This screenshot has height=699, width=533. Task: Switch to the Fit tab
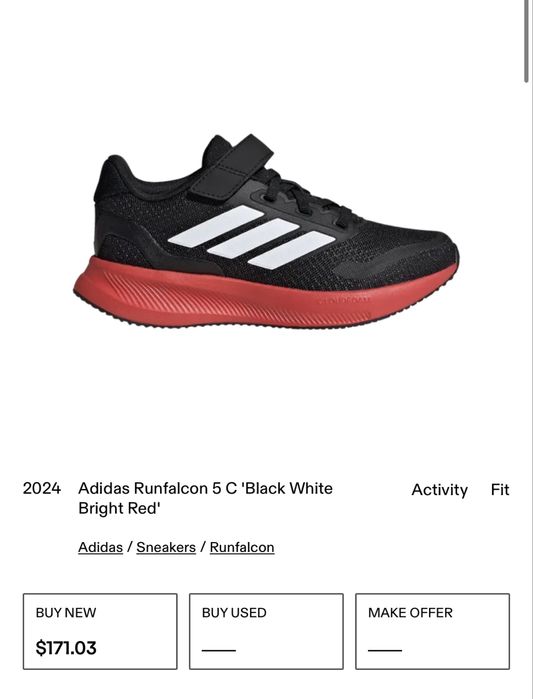tap(500, 489)
